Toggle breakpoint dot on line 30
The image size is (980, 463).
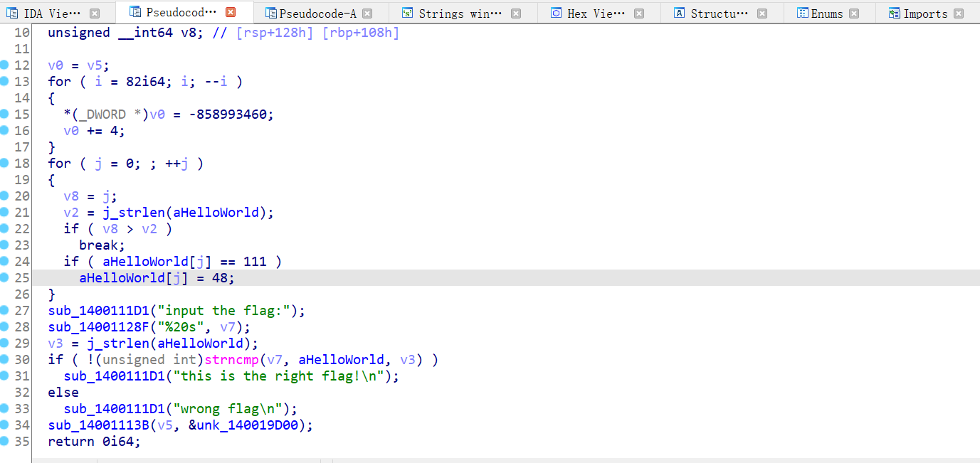tap(4, 359)
